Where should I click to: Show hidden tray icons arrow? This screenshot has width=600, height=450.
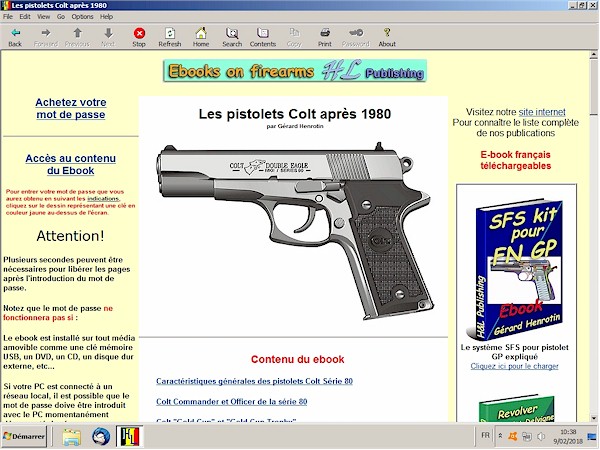point(500,436)
